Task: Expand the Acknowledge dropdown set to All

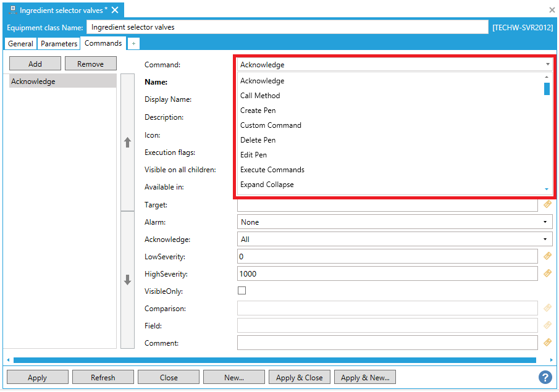Action: pos(394,239)
